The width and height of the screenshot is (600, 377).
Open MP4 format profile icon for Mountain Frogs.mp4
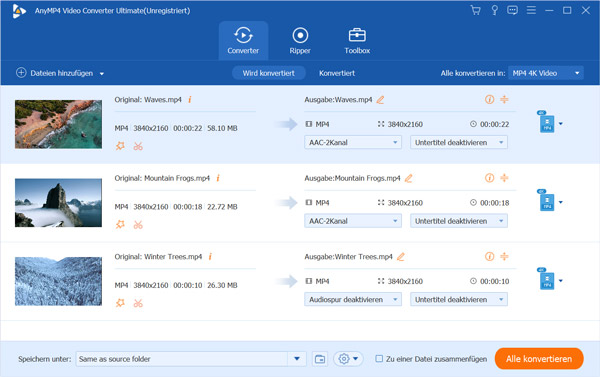coord(546,201)
